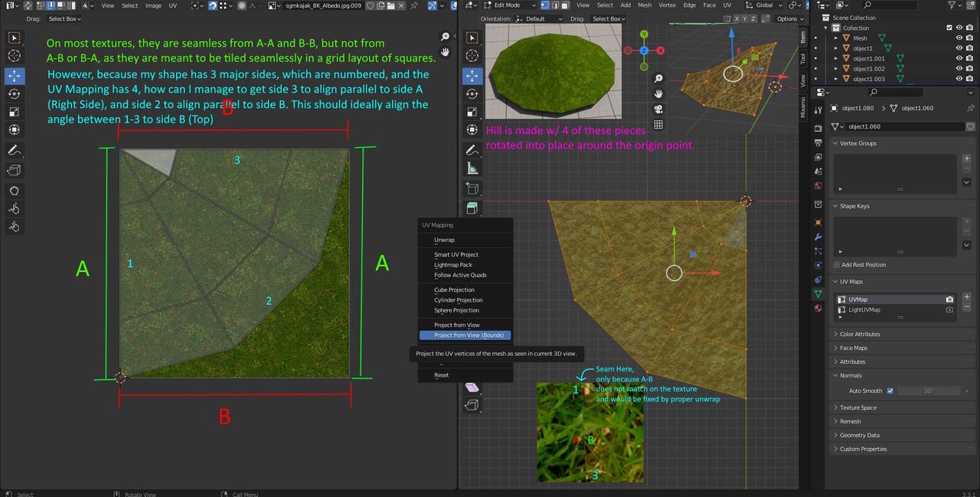Select the Annotate tool in UV editor
This screenshot has width=980, height=497.
[14, 150]
